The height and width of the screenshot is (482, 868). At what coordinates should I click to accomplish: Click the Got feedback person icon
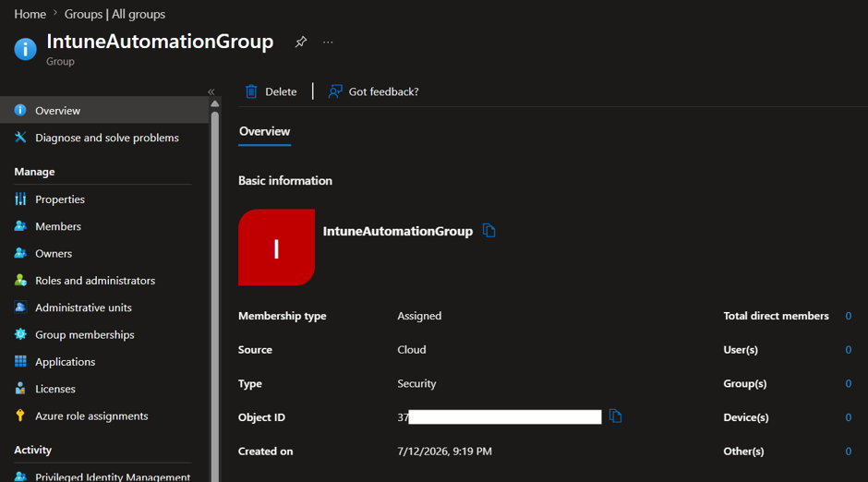click(335, 91)
